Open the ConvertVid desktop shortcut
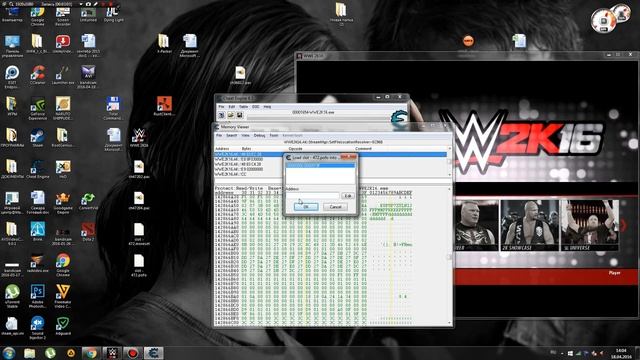The height and width of the screenshot is (360, 640). [88, 201]
